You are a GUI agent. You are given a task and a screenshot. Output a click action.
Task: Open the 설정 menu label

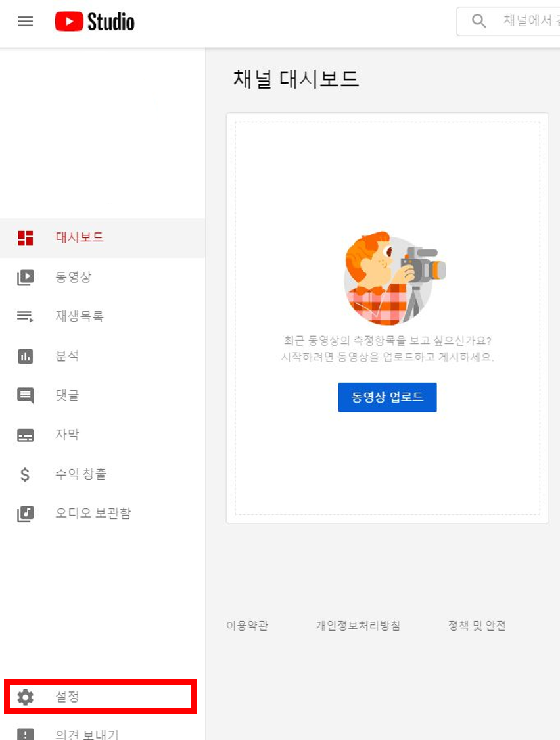click(x=67, y=696)
